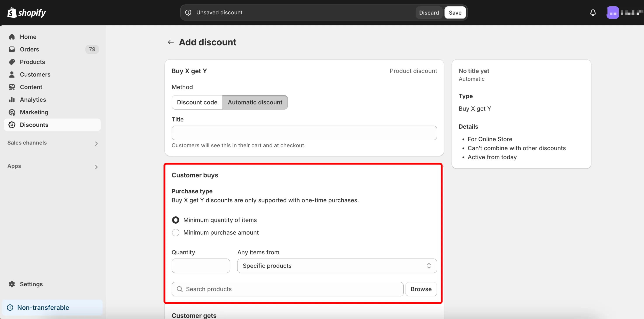Image resolution: width=644 pixels, height=319 pixels.
Task: Click the Sales channels label
Action: pos(27,143)
